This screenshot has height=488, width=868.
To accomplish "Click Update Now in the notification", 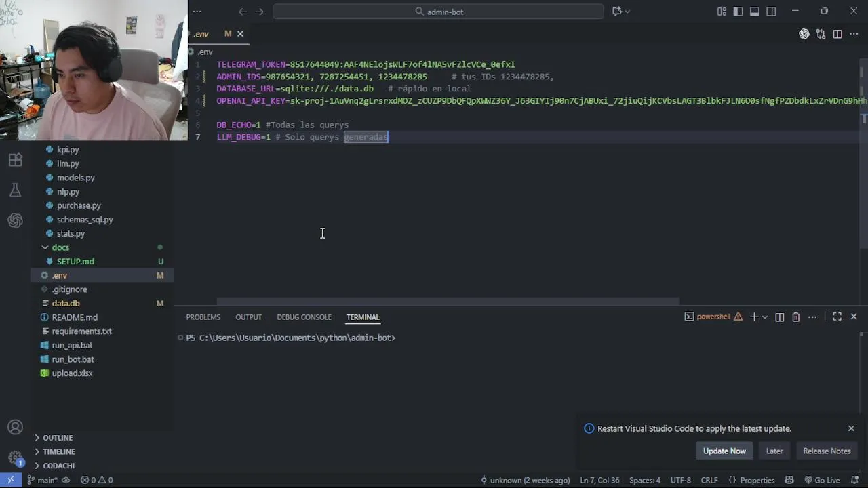I will [724, 451].
